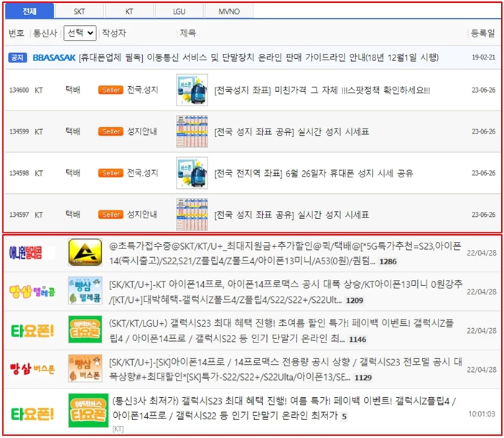
Task: Click the [KT] tag under the last post
Action: [118, 429]
